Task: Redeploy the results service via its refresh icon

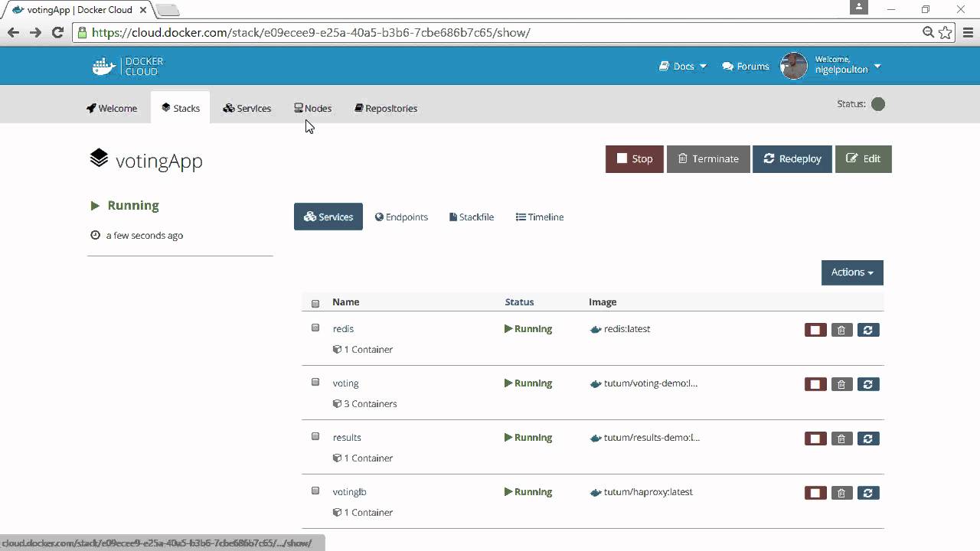Action: coord(868,439)
